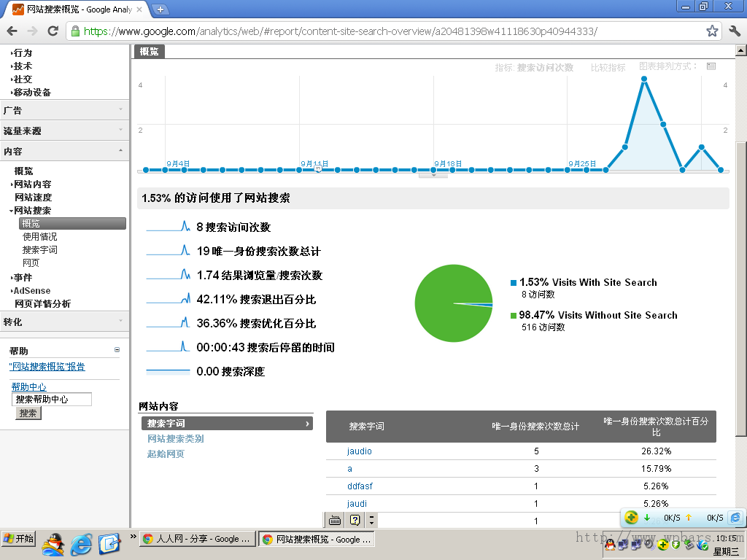Click the IE icon in floating speed bar

pos(735,518)
